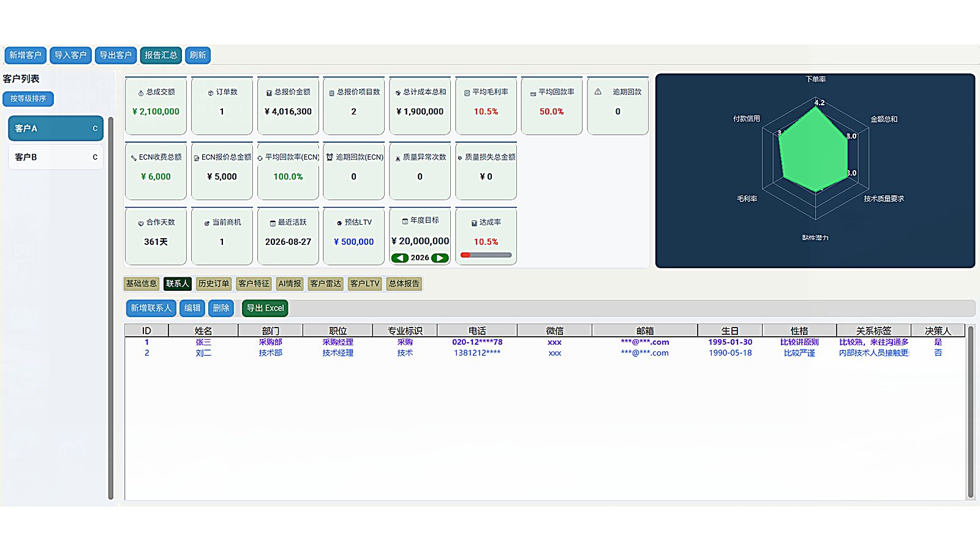Click the 导出客户 button
This screenshot has height=551, width=980.
[x=116, y=55]
